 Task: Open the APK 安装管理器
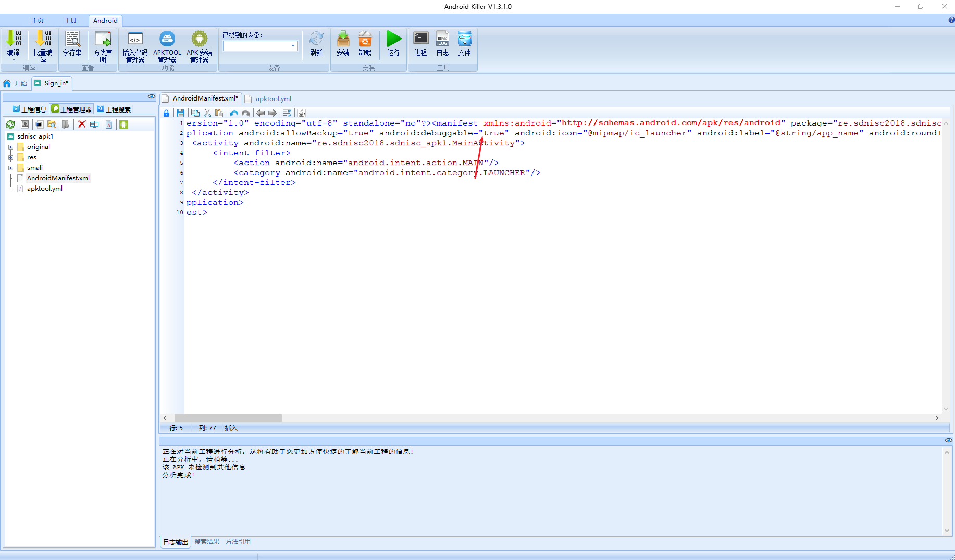coord(200,46)
